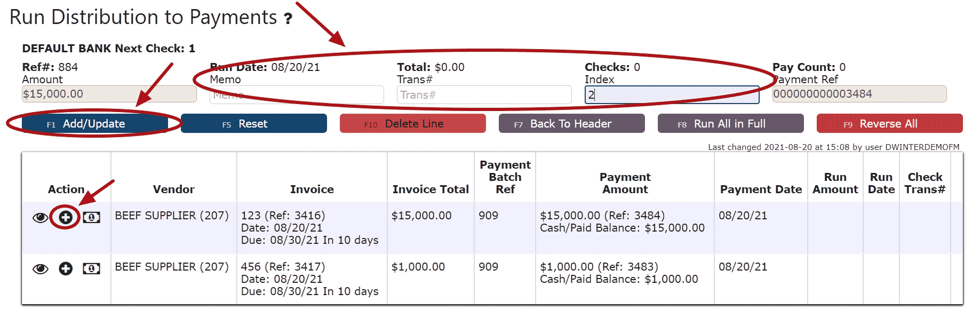Select the Payment Ref field
The width and height of the screenshot is (980, 317).
[859, 94]
